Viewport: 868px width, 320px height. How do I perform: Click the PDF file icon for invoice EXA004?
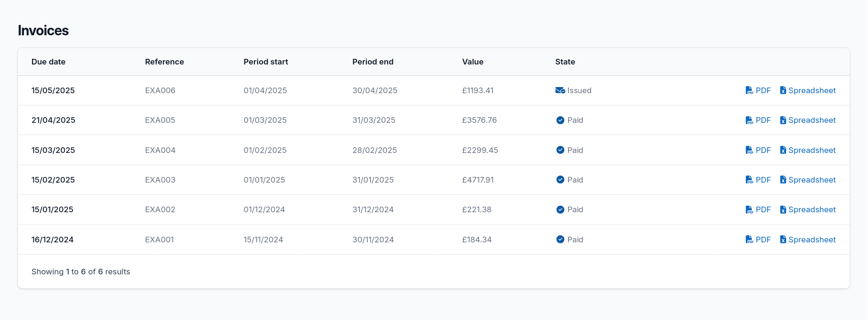pyautogui.click(x=749, y=150)
